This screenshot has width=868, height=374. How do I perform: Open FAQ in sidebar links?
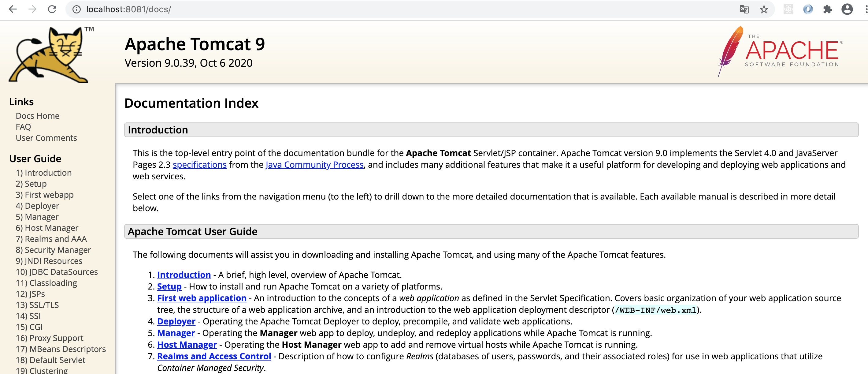(x=23, y=127)
